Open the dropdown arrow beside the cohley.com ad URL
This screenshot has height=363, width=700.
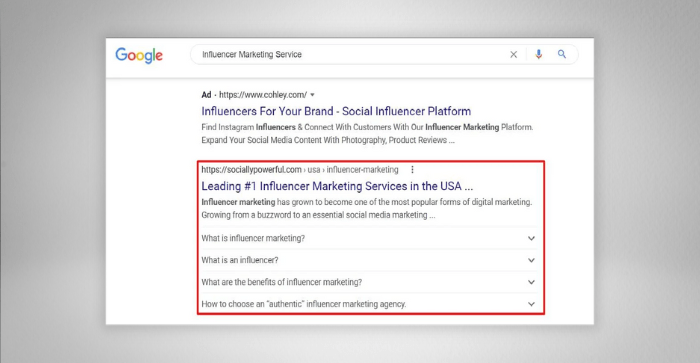(312, 95)
